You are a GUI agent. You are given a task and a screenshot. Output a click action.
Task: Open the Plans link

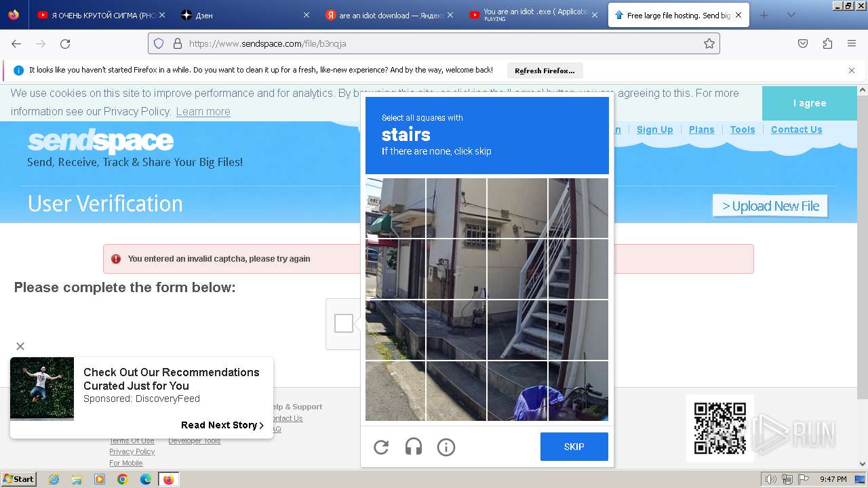pyautogui.click(x=701, y=129)
